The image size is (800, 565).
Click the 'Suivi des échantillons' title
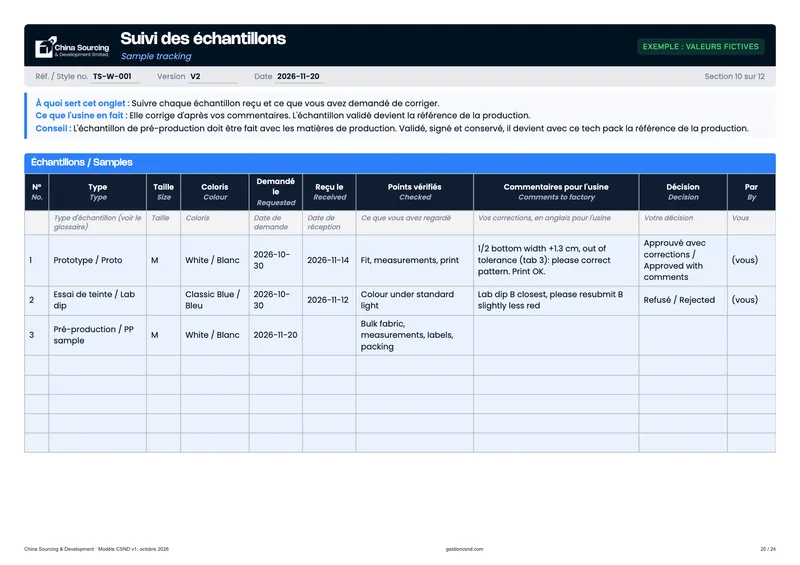click(203, 38)
